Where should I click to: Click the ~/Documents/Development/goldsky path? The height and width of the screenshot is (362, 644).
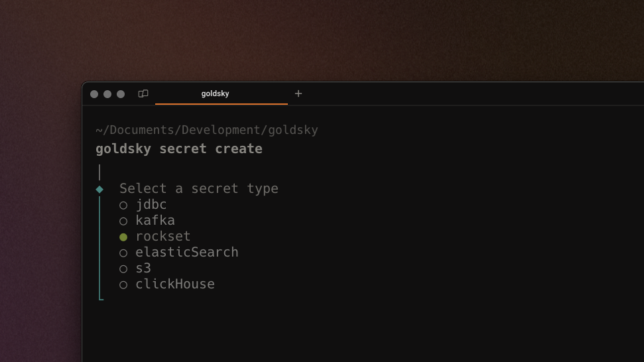206,130
